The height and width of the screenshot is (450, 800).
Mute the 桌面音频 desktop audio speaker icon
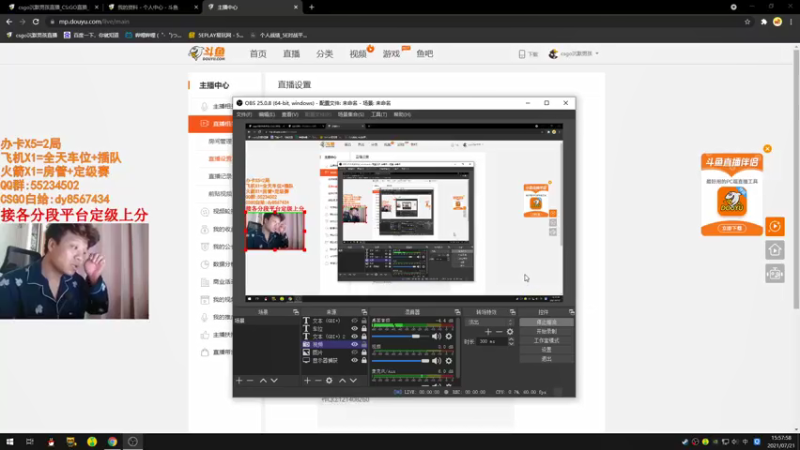coord(436,336)
